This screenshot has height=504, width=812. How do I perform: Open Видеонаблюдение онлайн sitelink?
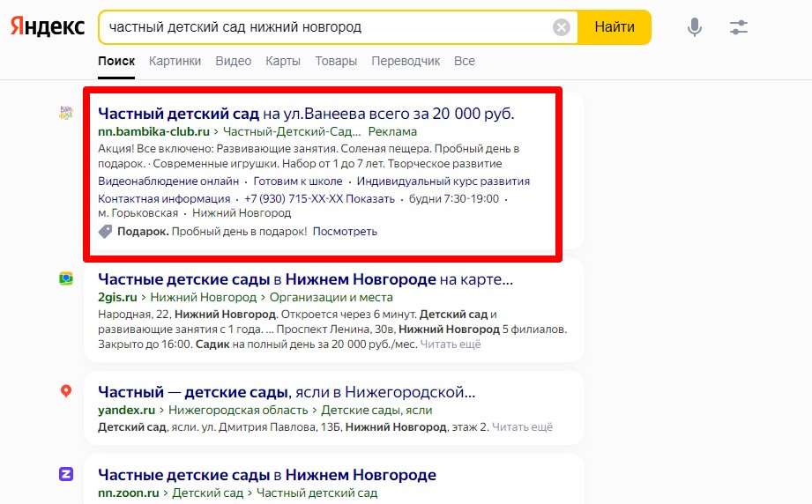tap(168, 182)
